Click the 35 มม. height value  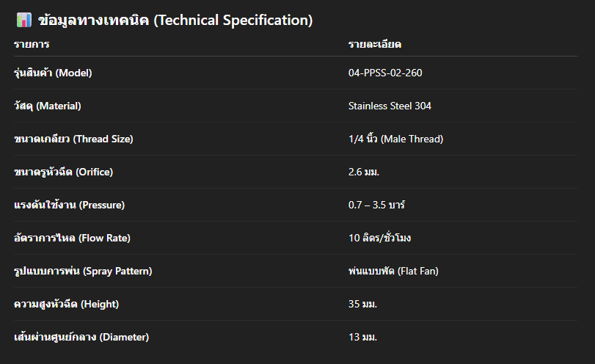point(362,304)
